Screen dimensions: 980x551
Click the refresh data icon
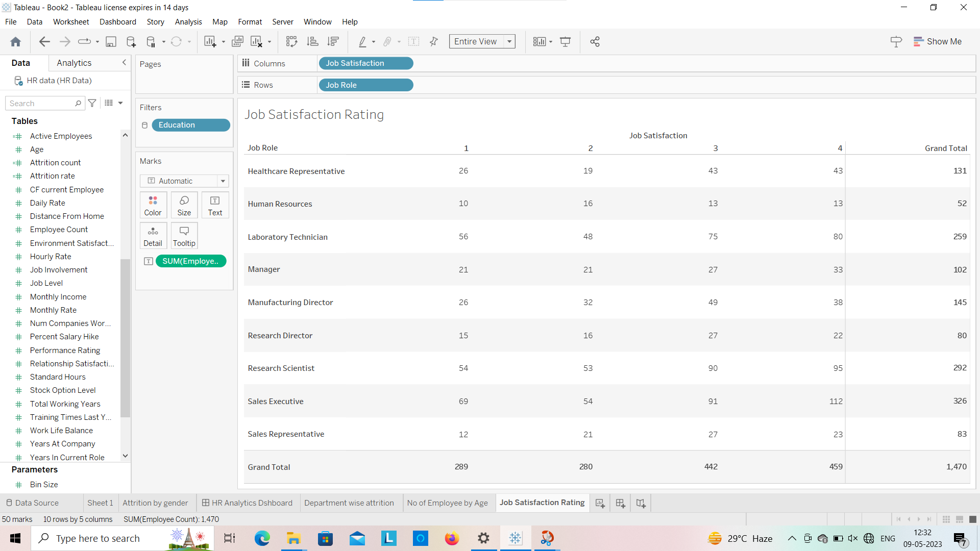coord(177,42)
